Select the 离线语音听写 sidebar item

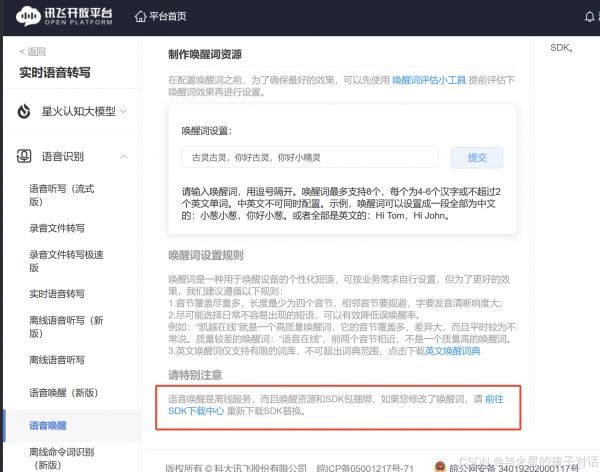57,359
